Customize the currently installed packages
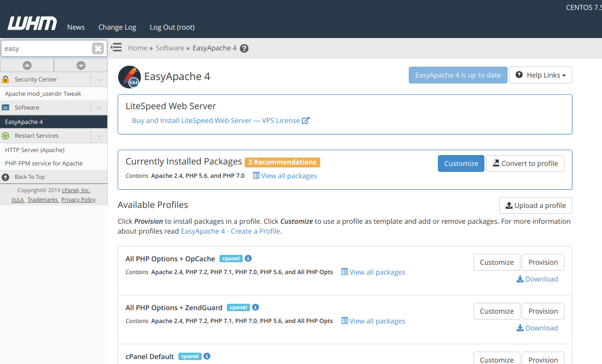Viewport: 602px width, 364px height. coord(461,163)
